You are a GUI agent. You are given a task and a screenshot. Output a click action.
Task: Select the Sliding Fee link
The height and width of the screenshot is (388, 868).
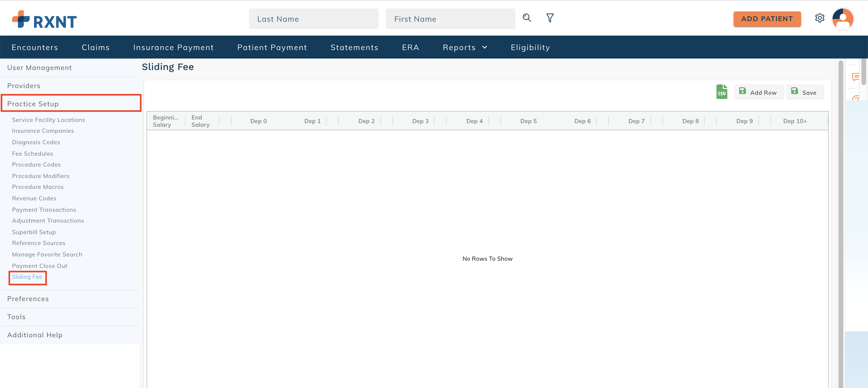(x=27, y=277)
